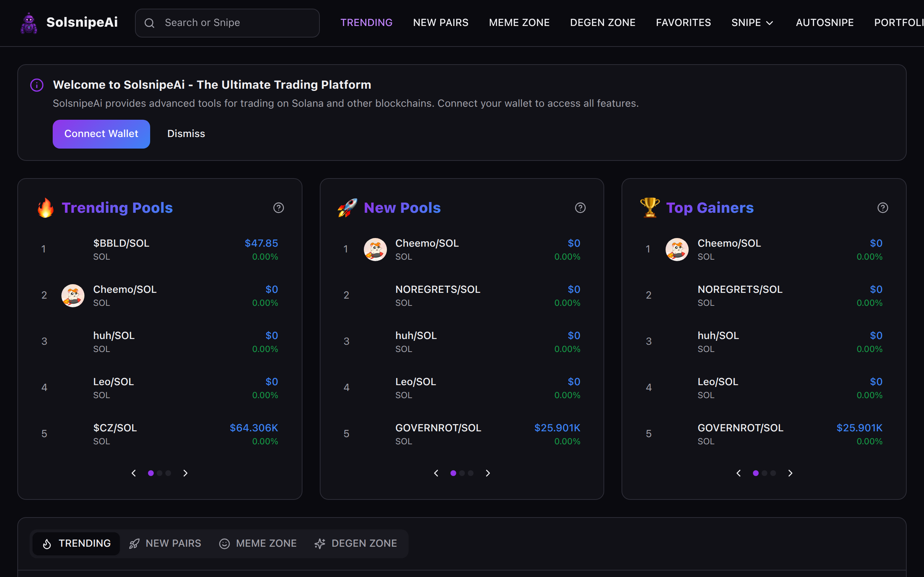Screen dimensions: 924x577
Task: Select third page dot in Trending Pools
Action: click(169, 473)
